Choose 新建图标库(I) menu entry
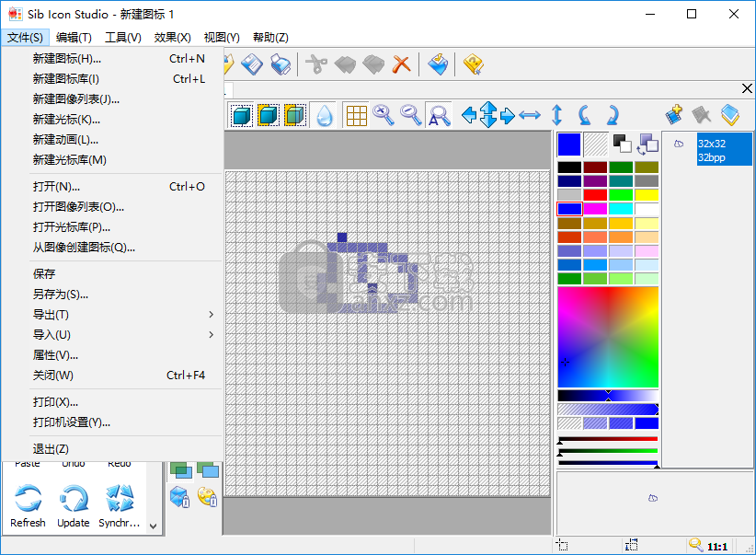This screenshot has width=756, height=555. pyautogui.click(x=125, y=79)
